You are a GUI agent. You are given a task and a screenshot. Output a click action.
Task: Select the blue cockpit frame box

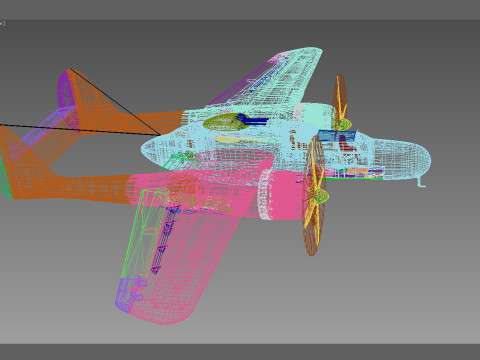tap(337, 136)
